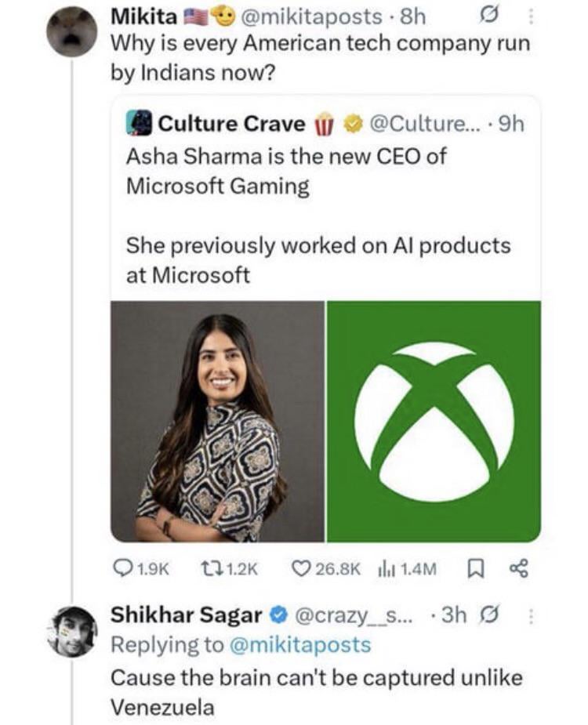Click the Culture Crave small avatar icon
This screenshot has width=588, height=725.
click(140, 123)
